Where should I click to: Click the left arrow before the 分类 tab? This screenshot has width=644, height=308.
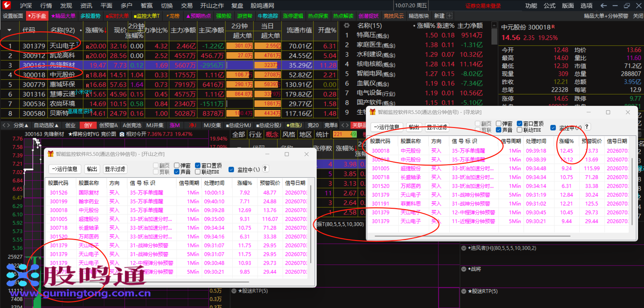pyautogui.click(x=4, y=125)
